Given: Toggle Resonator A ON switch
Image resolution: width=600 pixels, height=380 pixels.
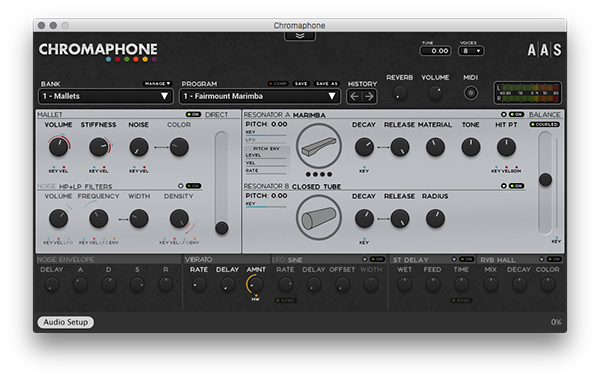Looking at the screenshot, I should 517,114.
